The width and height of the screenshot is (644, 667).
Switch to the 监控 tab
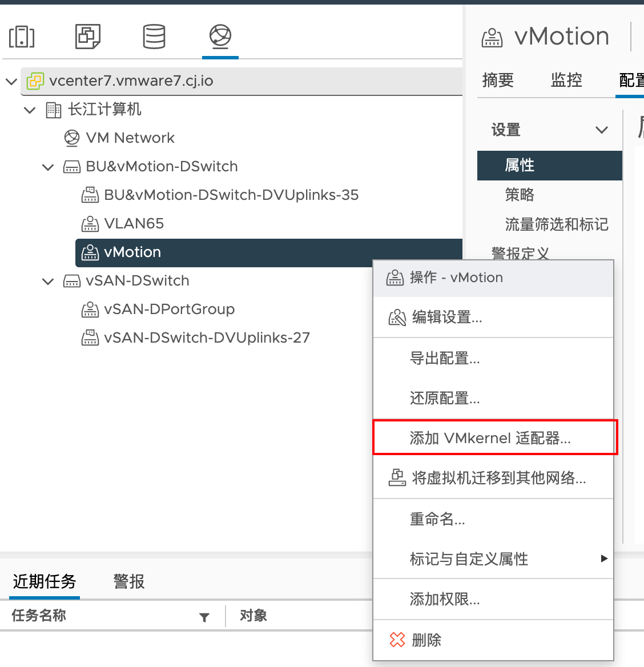point(566,80)
